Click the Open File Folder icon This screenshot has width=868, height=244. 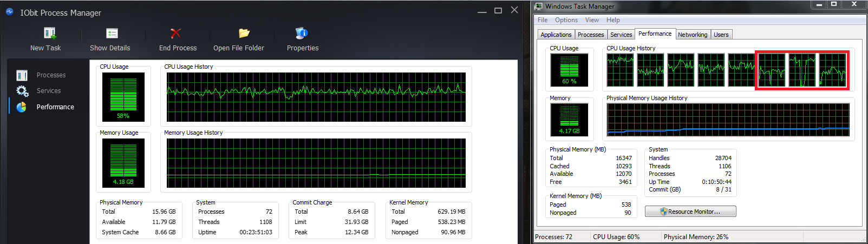click(244, 33)
